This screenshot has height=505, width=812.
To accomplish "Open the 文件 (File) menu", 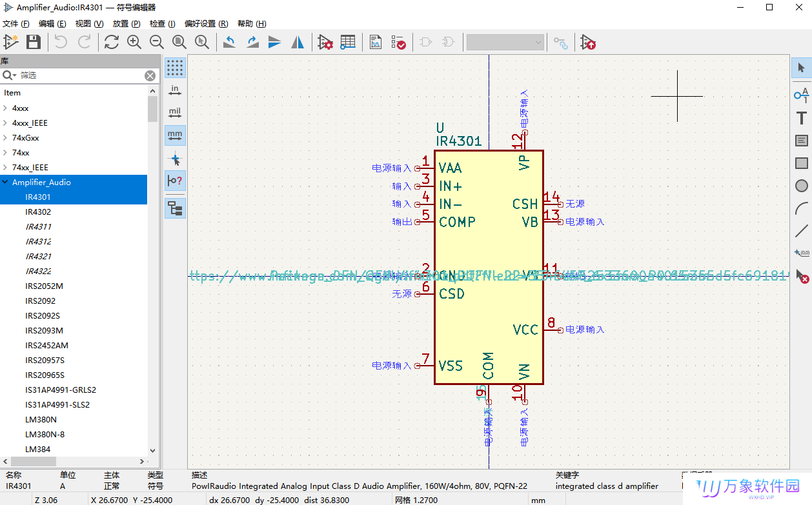I will click(x=16, y=24).
